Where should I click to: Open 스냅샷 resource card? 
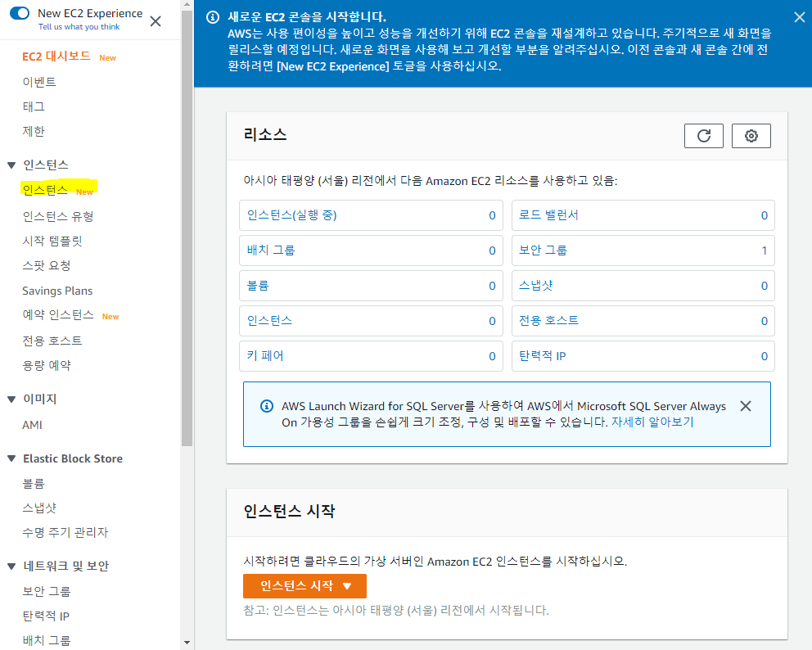click(x=643, y=286)
